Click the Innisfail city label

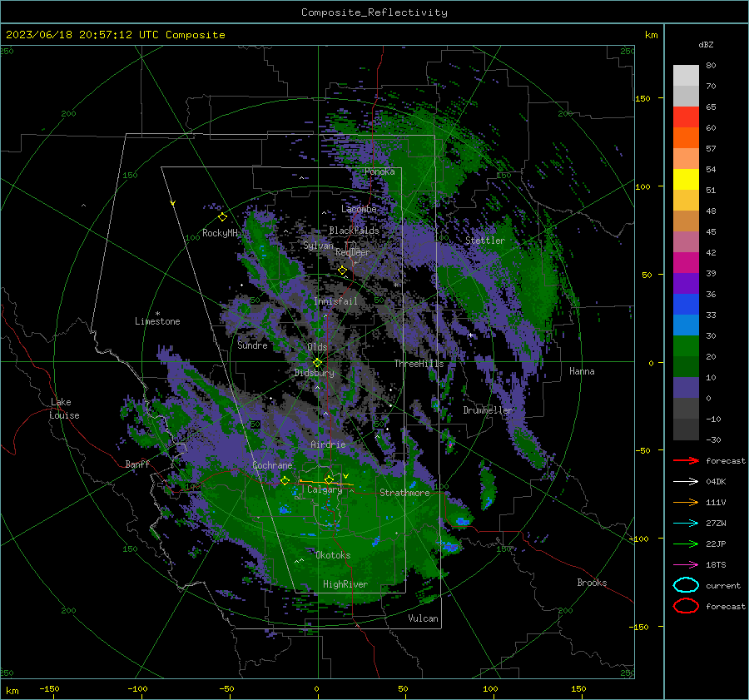335,301
